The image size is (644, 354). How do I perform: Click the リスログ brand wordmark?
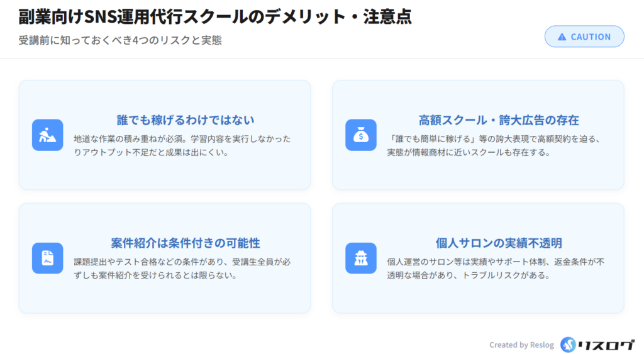pos(606,344)
